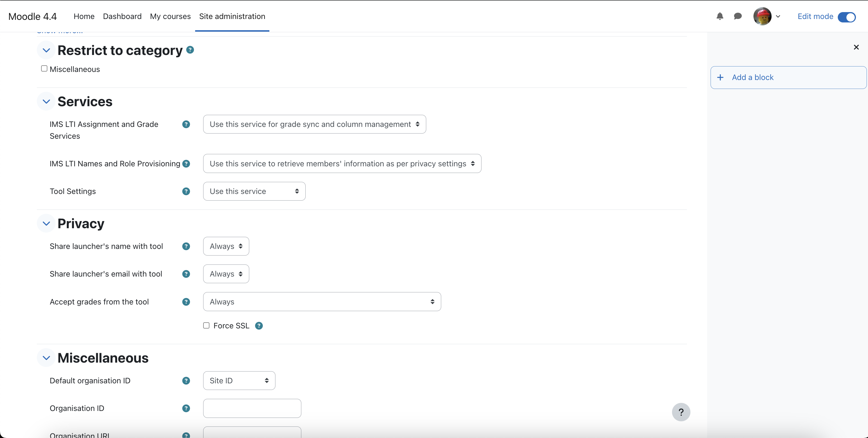
Task: Show help for IMS LTI Names and Role Provisioning
Action: [x=186, y=164]
